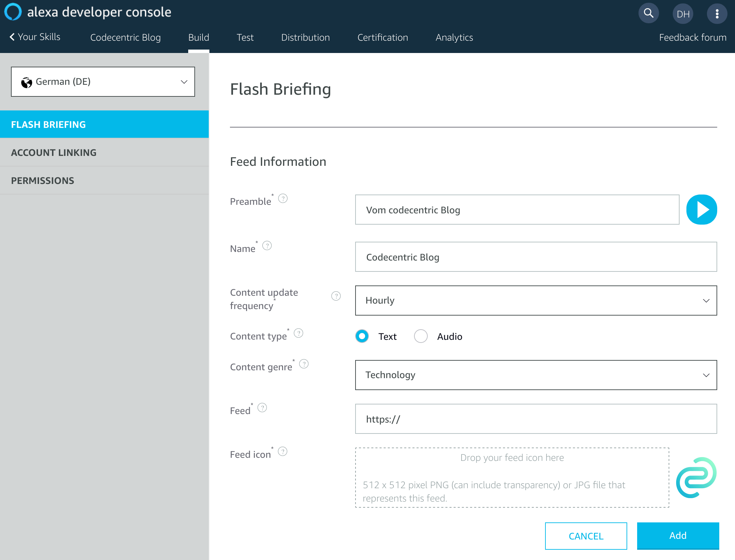735x560 pixels.
Task: Open the Distribution tab
Action: click(305, 37)
